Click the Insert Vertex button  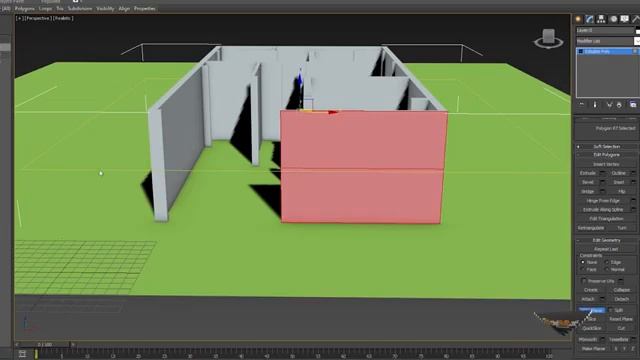[x=606, y=164]
